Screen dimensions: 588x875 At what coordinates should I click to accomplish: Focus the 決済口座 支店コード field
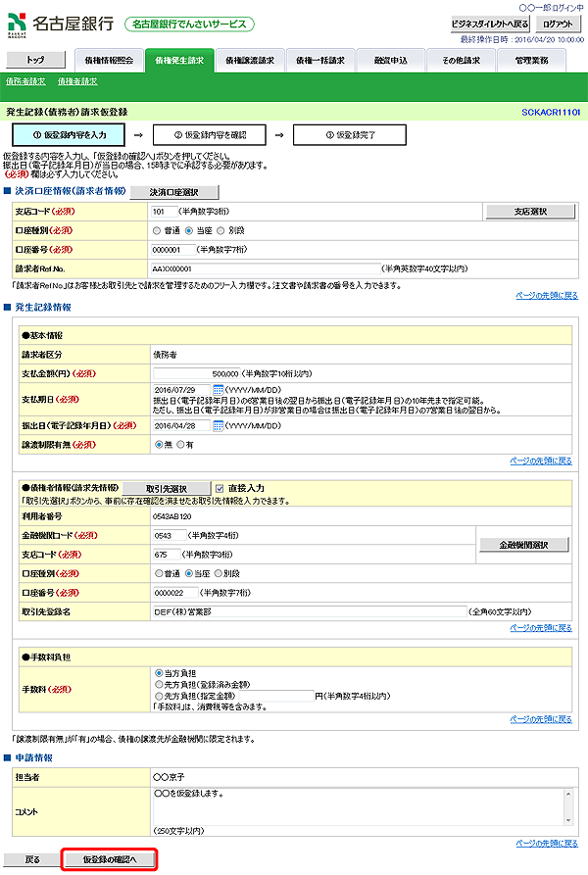click(x=164, y=212)
